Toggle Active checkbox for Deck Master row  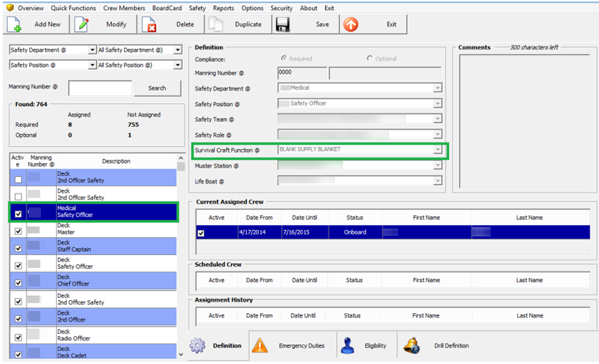[18, 231]
